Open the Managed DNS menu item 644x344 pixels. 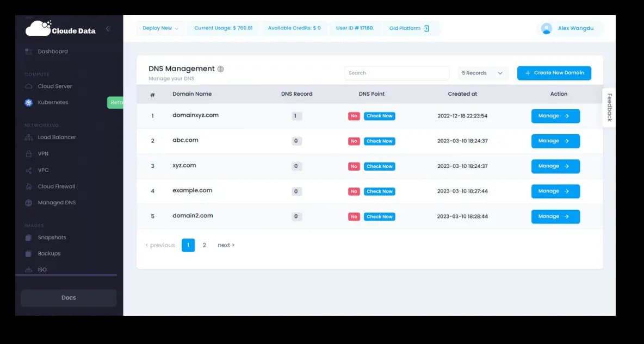57,203
